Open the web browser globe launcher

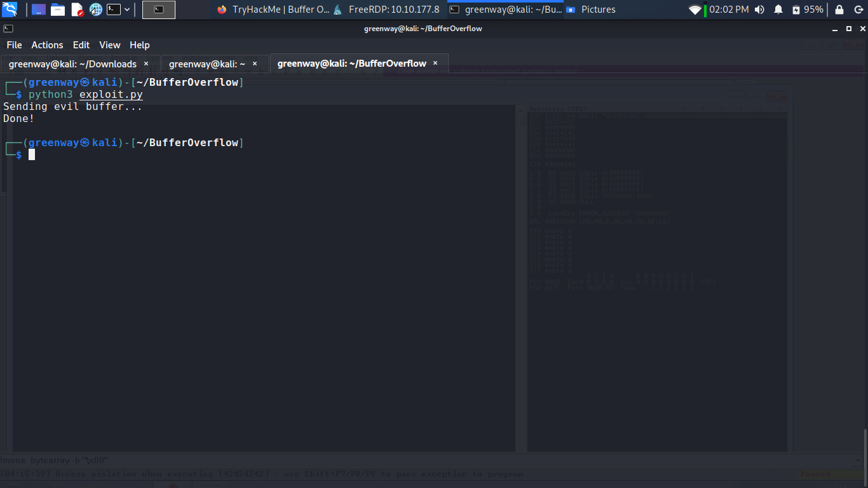click(x=96, y=10)
